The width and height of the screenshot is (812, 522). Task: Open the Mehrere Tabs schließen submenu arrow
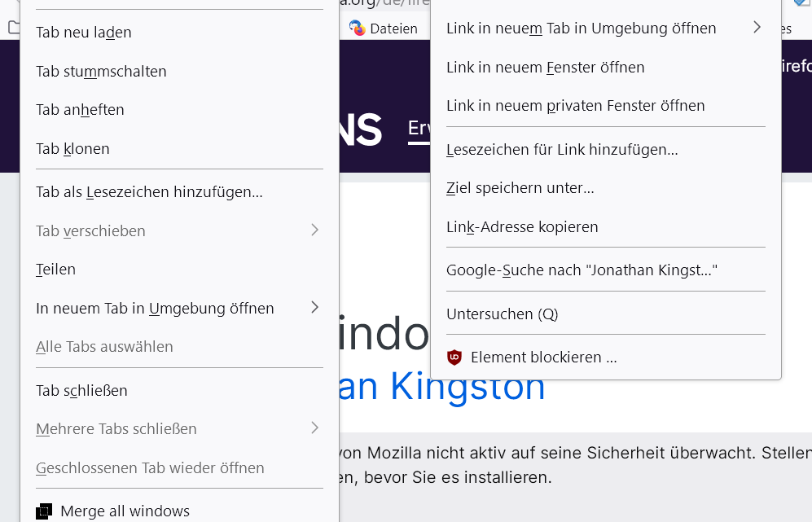click(x=314, y=428)
